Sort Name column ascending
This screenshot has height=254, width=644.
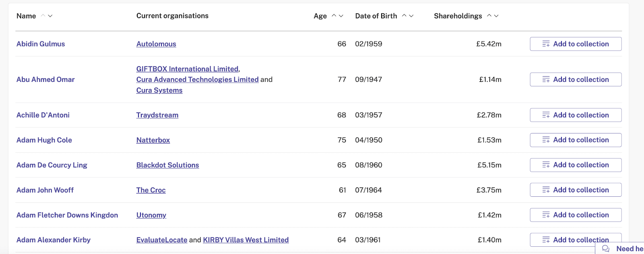tap(43, 16)
